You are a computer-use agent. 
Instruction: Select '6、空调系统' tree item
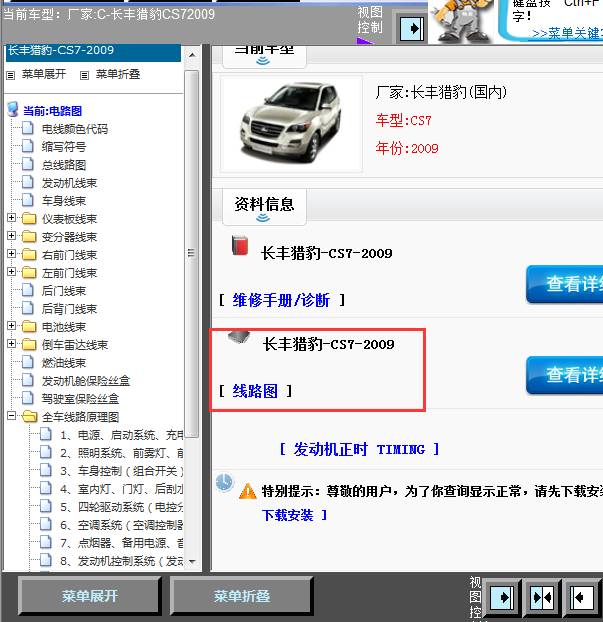pyautogui.click(x=121, y=525)
